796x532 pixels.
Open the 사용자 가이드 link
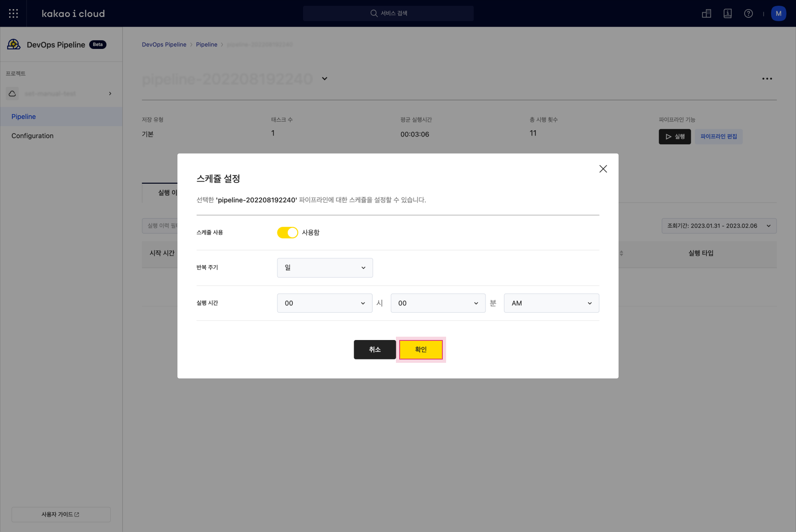click(x=61, y=514)
